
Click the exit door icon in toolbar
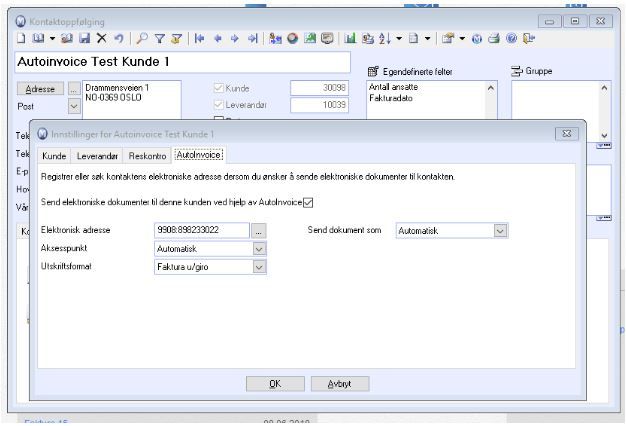(x=529, y=38)
